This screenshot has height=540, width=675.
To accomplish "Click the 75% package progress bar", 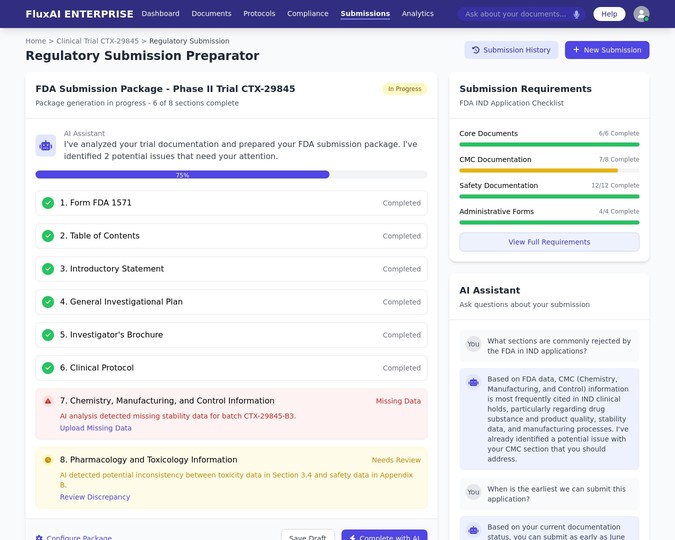I will (231, 175).
